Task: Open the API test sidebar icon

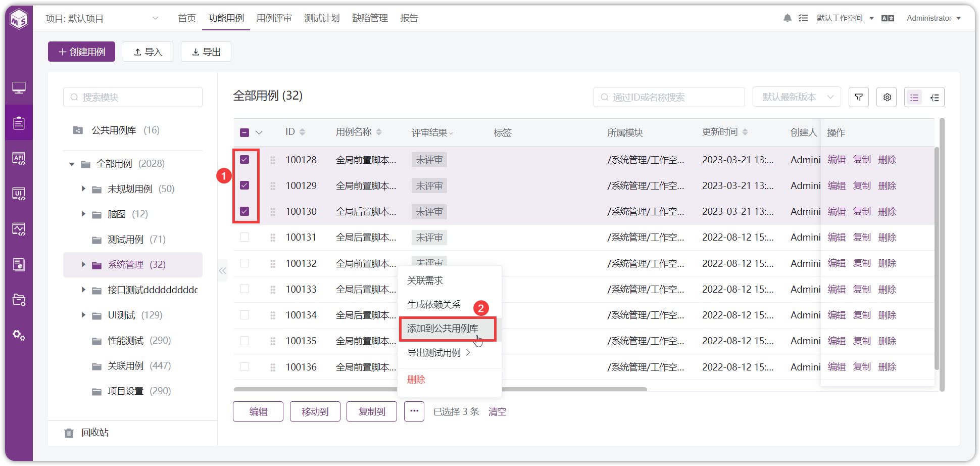Action: 19,159
